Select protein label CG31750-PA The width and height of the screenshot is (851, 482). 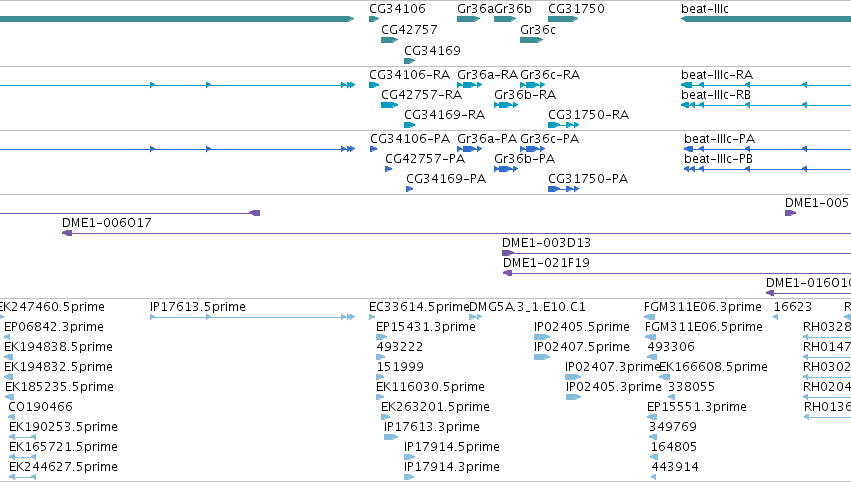[588, 179]
